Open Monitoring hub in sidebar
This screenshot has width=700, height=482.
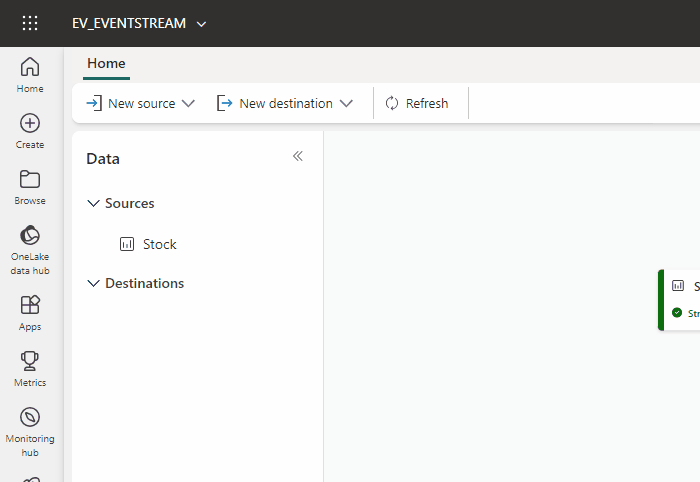point(30,431)
